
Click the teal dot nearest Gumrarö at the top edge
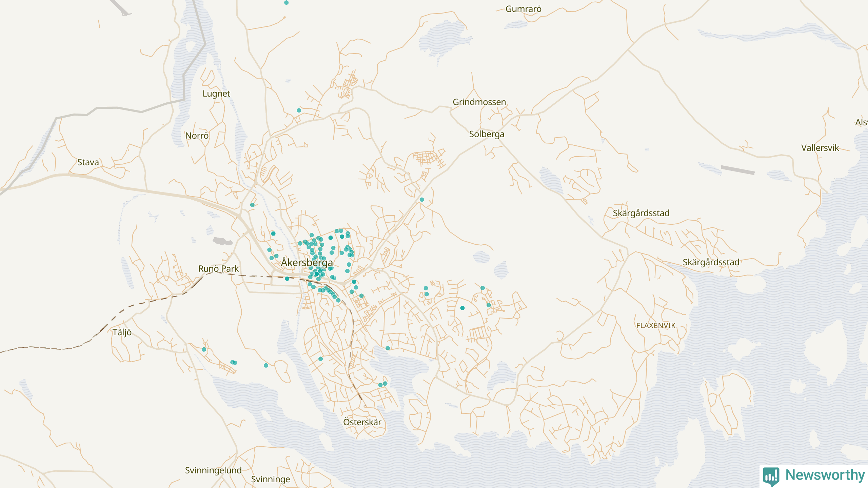[x=287, y=3]
